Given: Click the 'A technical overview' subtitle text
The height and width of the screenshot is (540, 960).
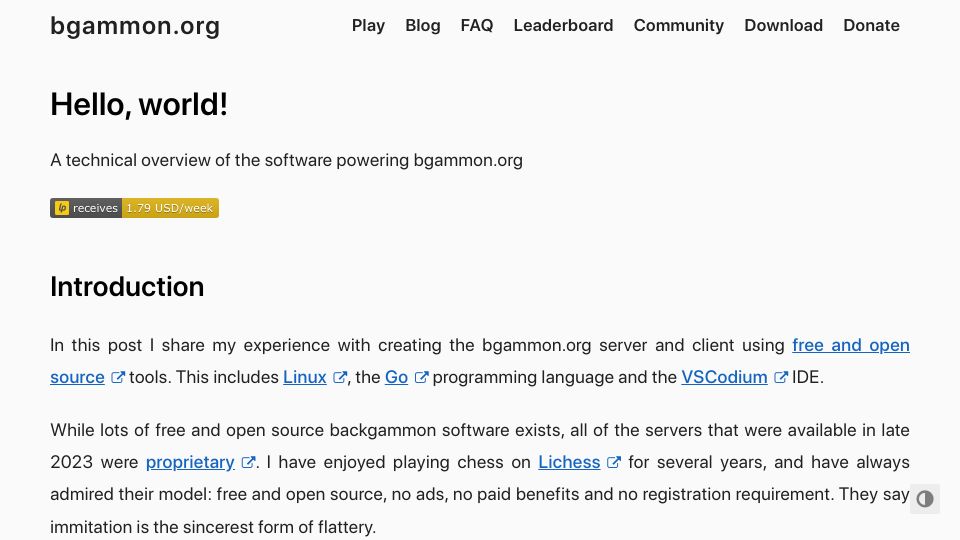Looking at the screenshot, I should (287, 160).
